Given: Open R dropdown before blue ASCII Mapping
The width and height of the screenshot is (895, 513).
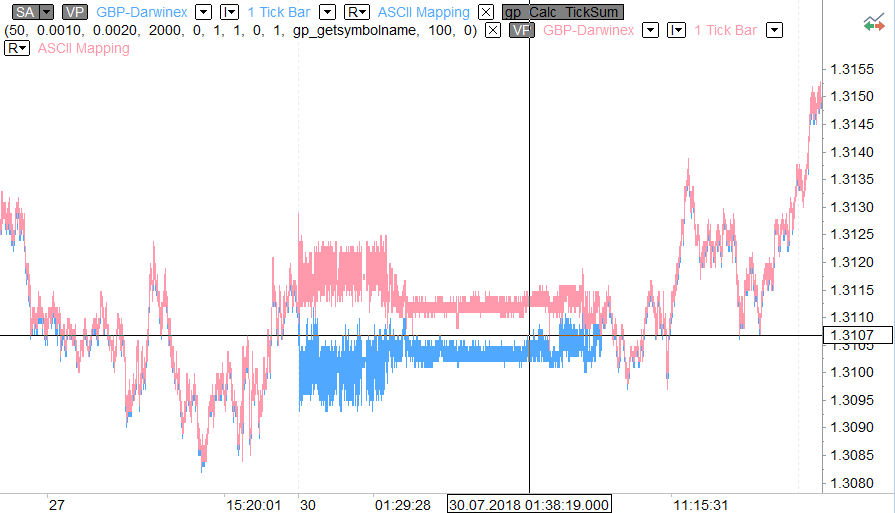Looking at the screenshot, I should pos(357,12).
